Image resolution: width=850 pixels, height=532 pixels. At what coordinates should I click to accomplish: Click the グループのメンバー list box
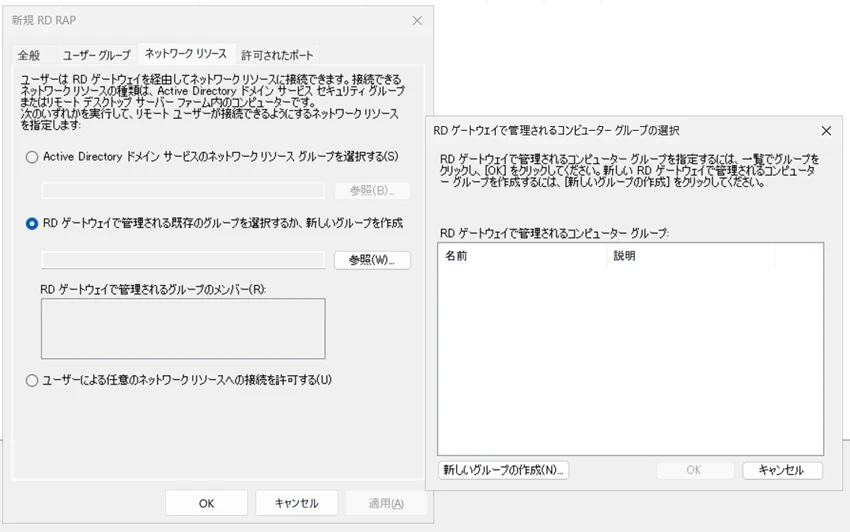point(183,329)
